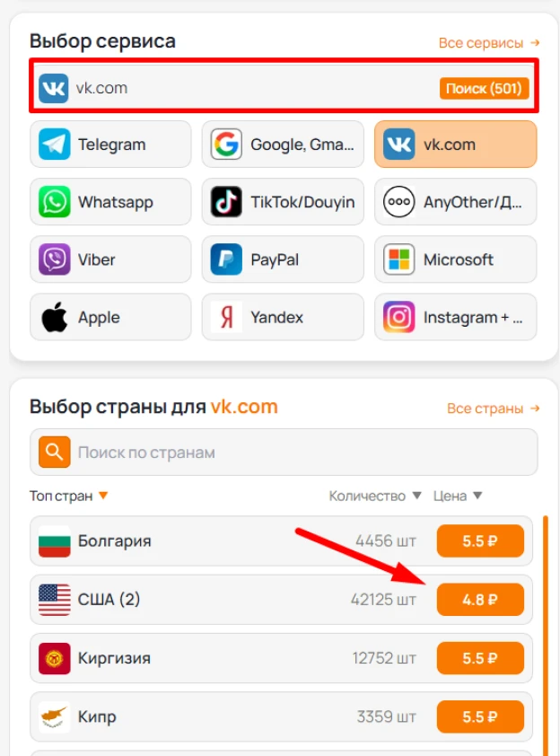
Task: Select the Yandex service tile
Action: point(283,317)
